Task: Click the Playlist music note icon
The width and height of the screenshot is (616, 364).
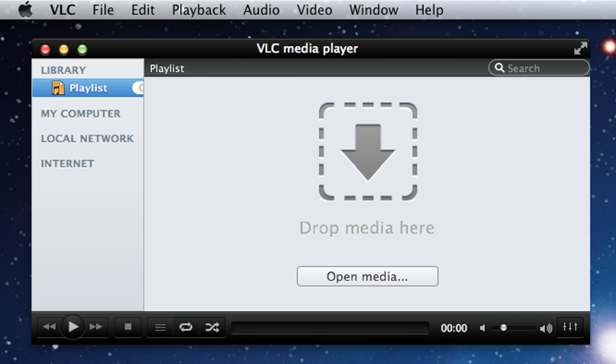Action: (58, 88)
